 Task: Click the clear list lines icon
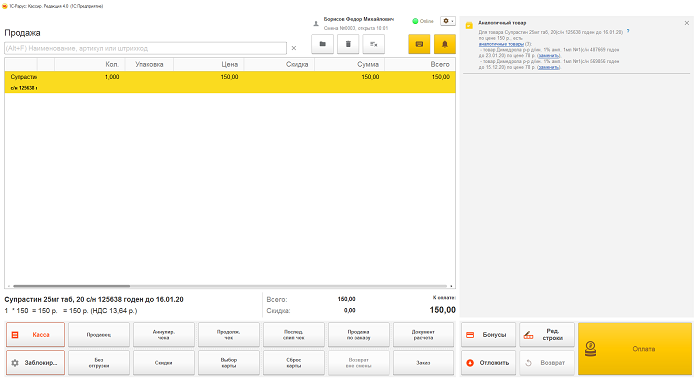(374, 44)
